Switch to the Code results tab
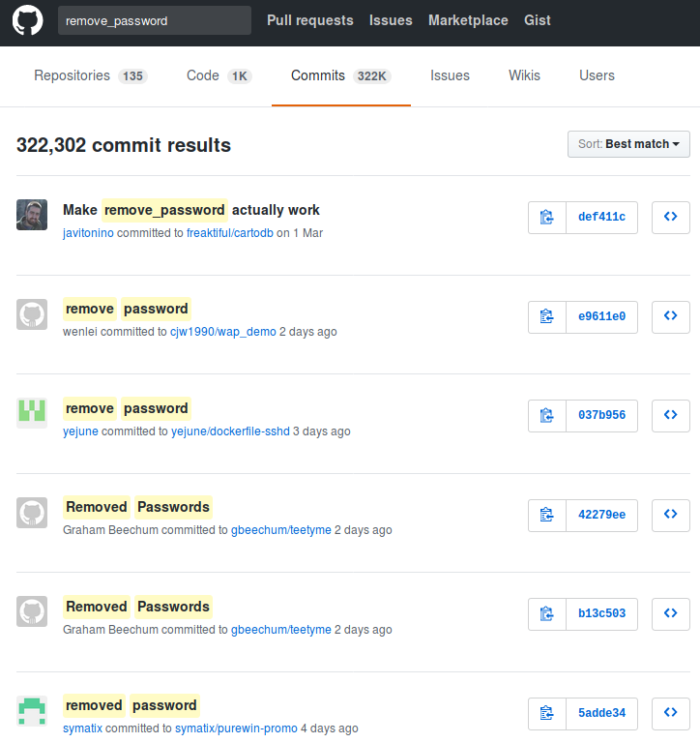The image size is (700, 743). pos(219,75)
